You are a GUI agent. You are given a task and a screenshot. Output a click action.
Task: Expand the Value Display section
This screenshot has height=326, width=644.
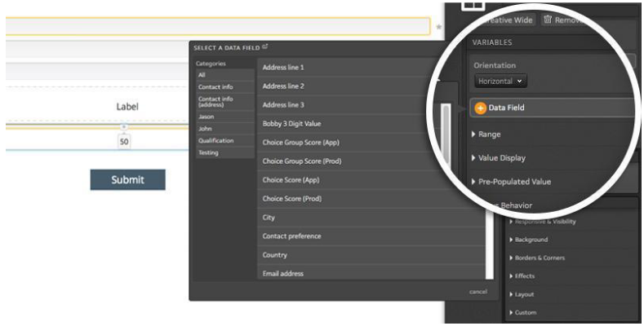click(x=498, y=158)
